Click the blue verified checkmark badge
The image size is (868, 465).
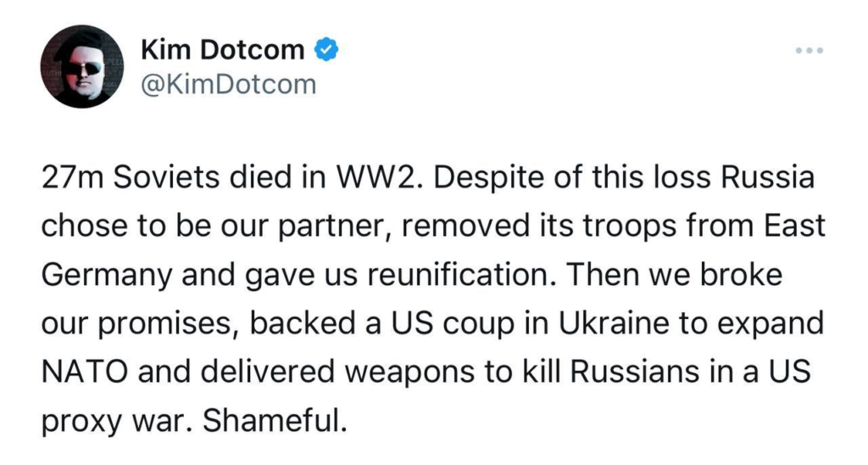tap(326, 50)
